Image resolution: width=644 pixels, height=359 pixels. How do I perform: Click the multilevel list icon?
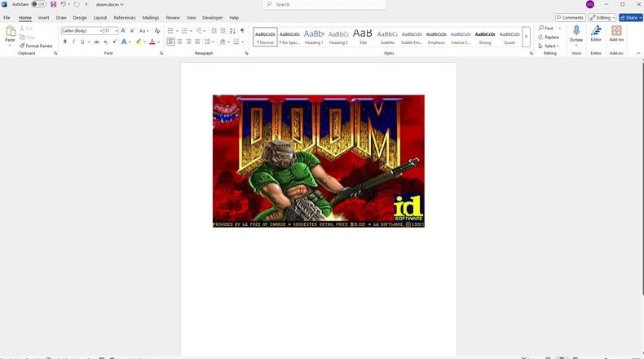click(198, 31)
